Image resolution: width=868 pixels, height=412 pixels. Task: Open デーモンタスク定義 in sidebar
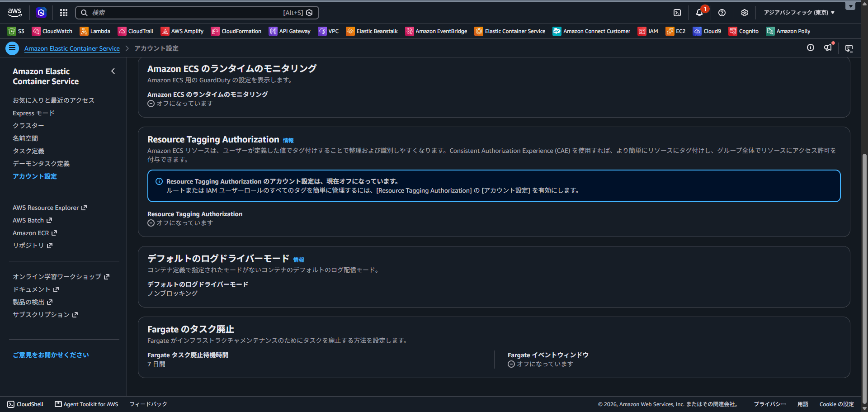[x=41, y=164]
